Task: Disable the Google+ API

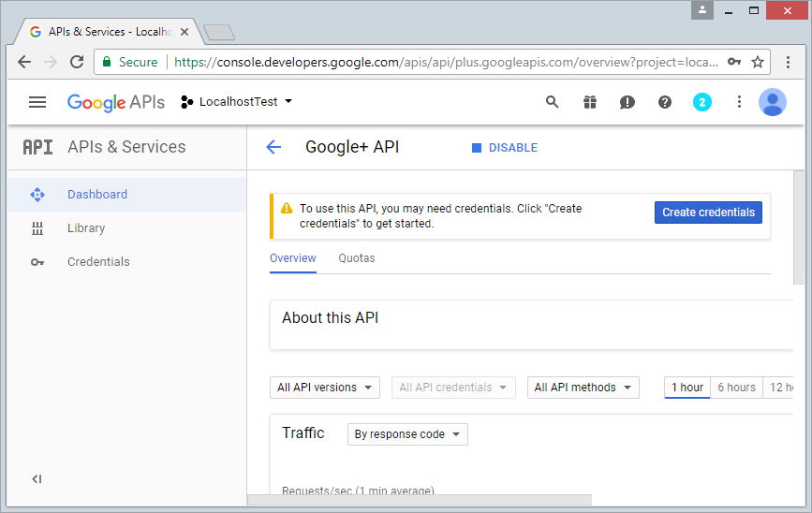Action: coord(505,148)
